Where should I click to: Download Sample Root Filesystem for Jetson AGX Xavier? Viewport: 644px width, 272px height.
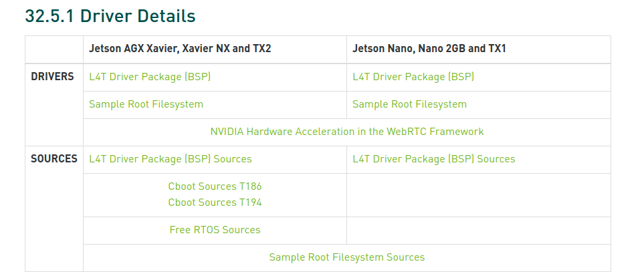pyautogui.click(x=146, y=104)
